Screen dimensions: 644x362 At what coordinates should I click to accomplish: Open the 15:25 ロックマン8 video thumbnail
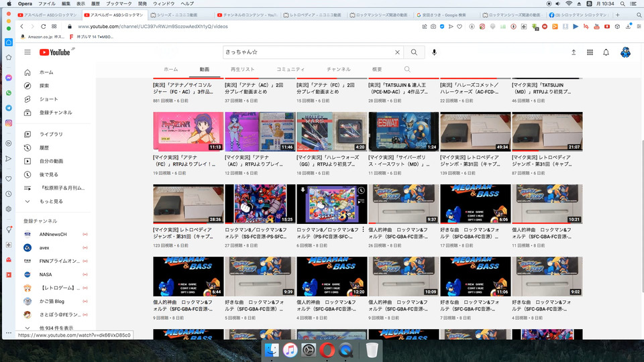pos(260,204)
